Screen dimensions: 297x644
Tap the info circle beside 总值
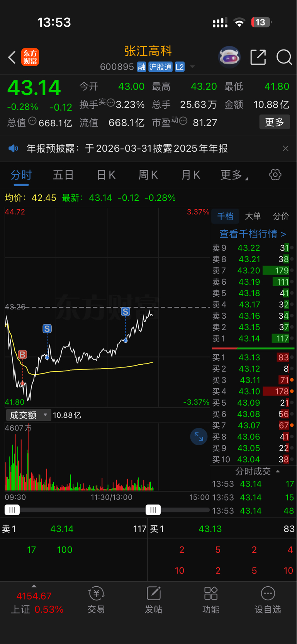tap(32, 121)
